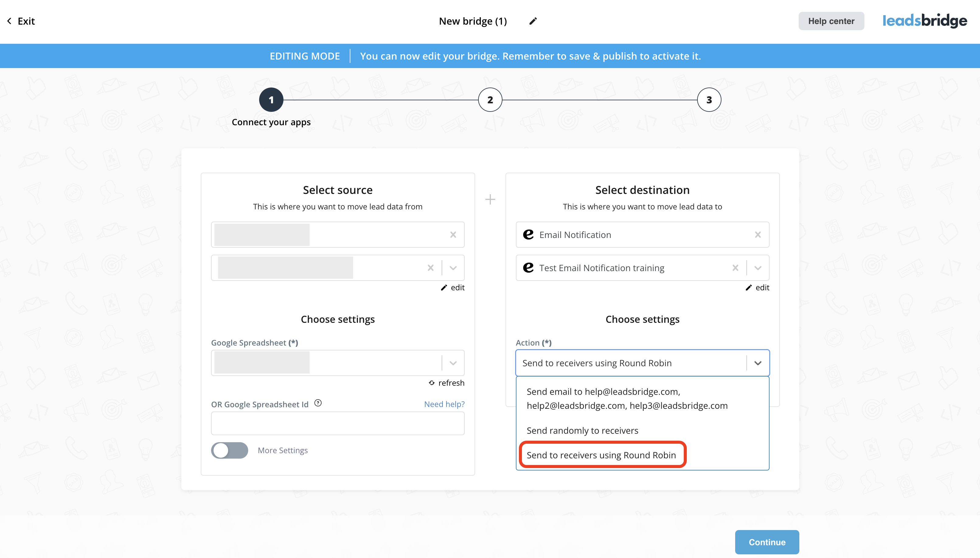Open the Google Spreadsheet dropdown

coord(453,363)
